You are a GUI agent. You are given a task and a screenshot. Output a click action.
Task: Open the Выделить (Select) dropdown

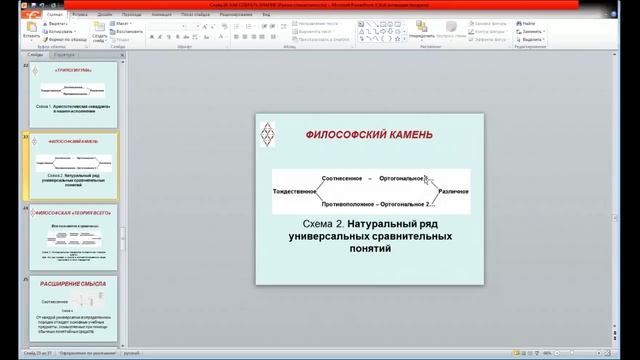tap(530, 40)
